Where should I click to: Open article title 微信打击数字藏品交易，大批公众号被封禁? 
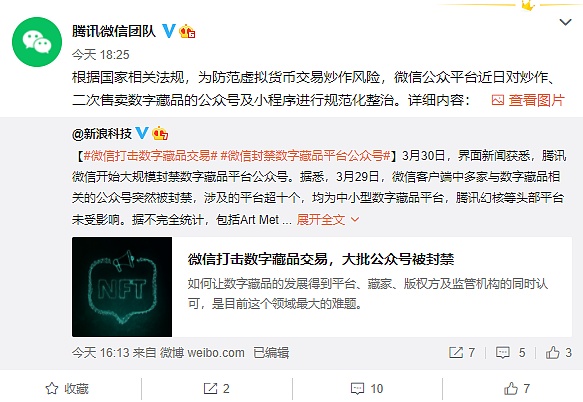point(321,259)
